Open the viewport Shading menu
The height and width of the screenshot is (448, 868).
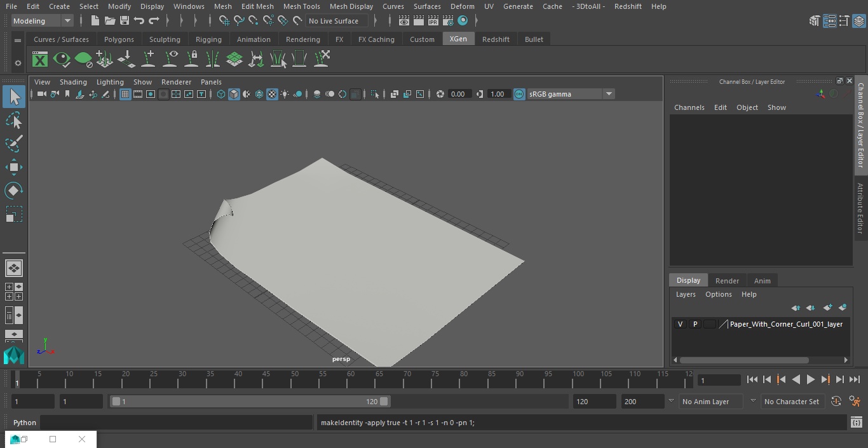(x=73, y=82)
